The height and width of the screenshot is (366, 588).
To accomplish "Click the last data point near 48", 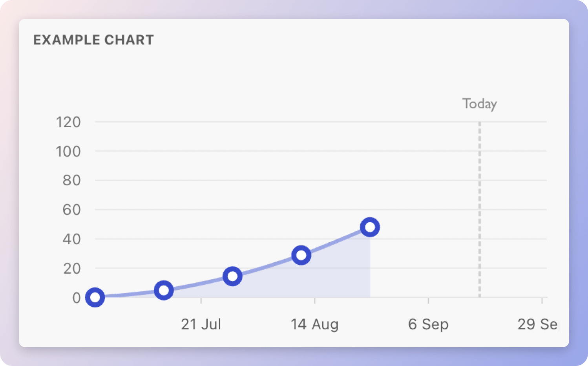I will coord(370,227).
